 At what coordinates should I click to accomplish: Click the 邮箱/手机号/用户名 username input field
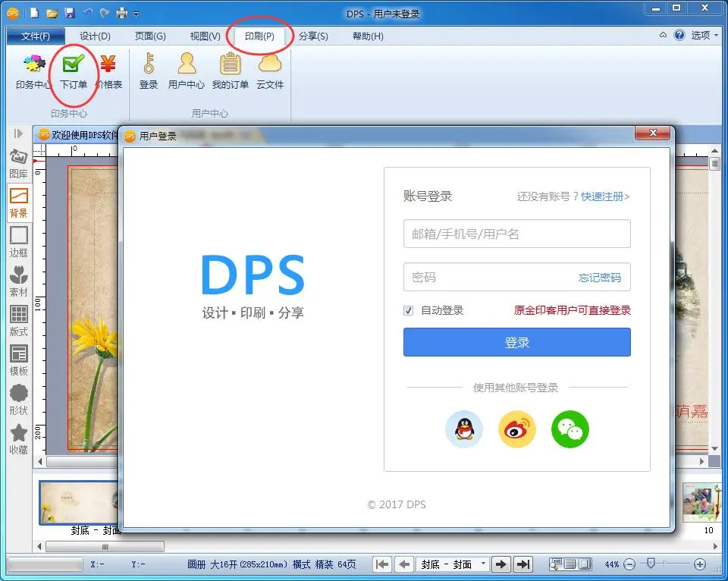pyautogui.click(x=516, y=234)
